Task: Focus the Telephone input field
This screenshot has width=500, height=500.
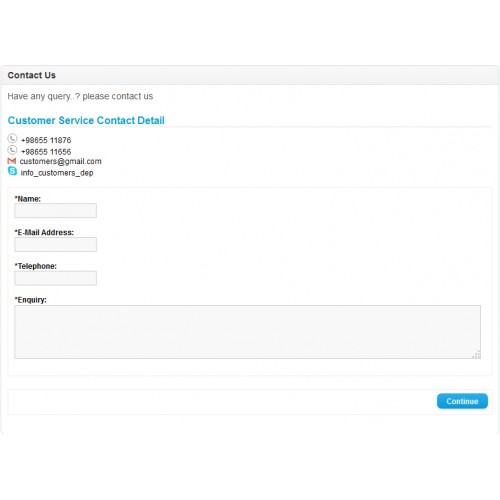Action: point(56,278)
